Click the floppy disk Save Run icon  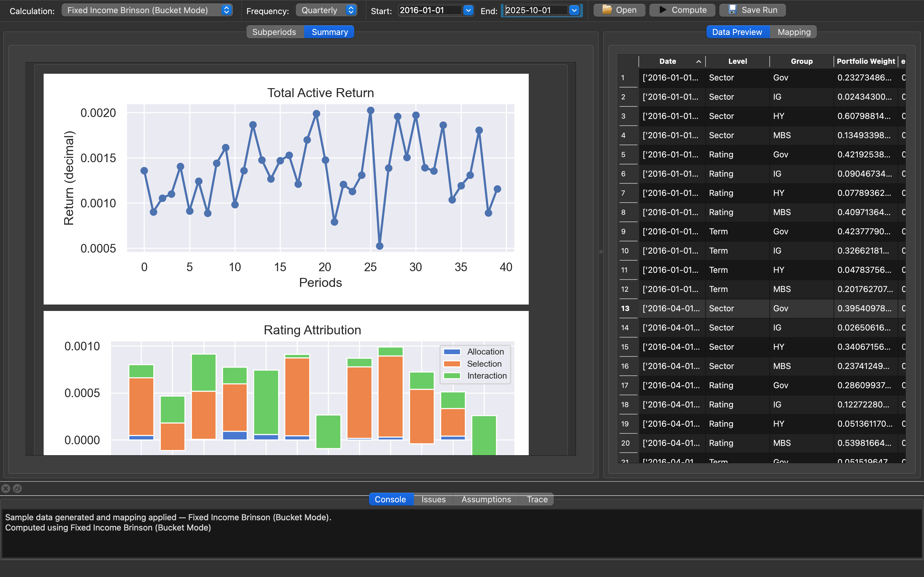[732, 10]
